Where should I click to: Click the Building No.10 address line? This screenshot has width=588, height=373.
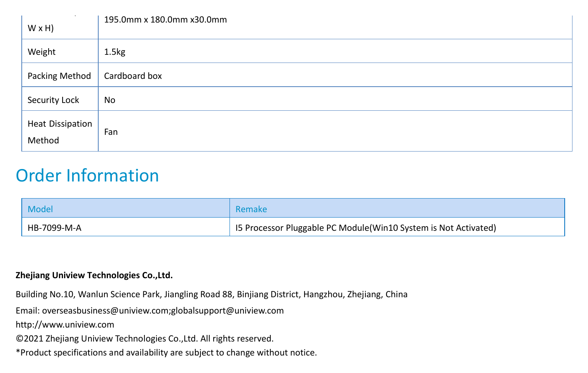coord(212,294)
